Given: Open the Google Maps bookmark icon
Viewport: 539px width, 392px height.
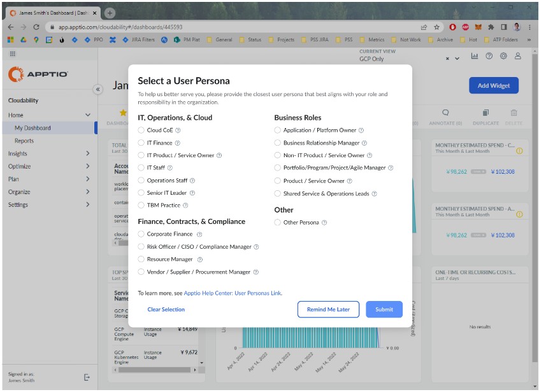Looking at the screenshot, I should point(36,40).
